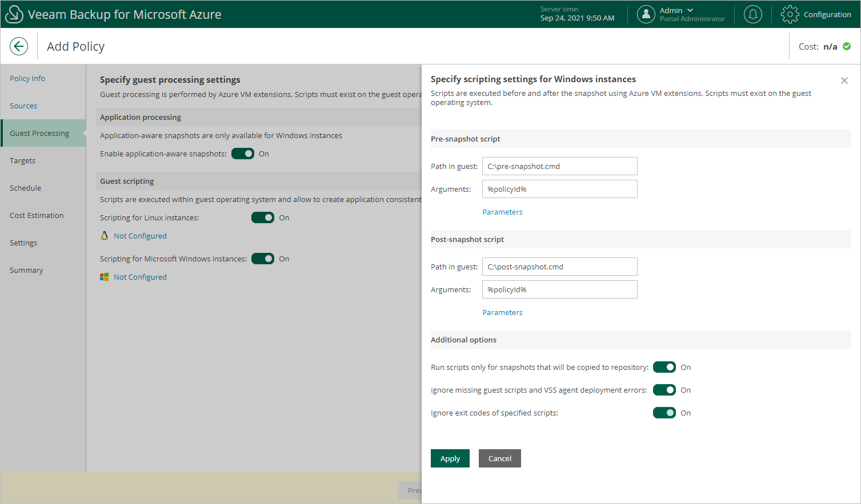Close the Windows scripting settings panel
The image size is (861, 504).
coord(844,80)
